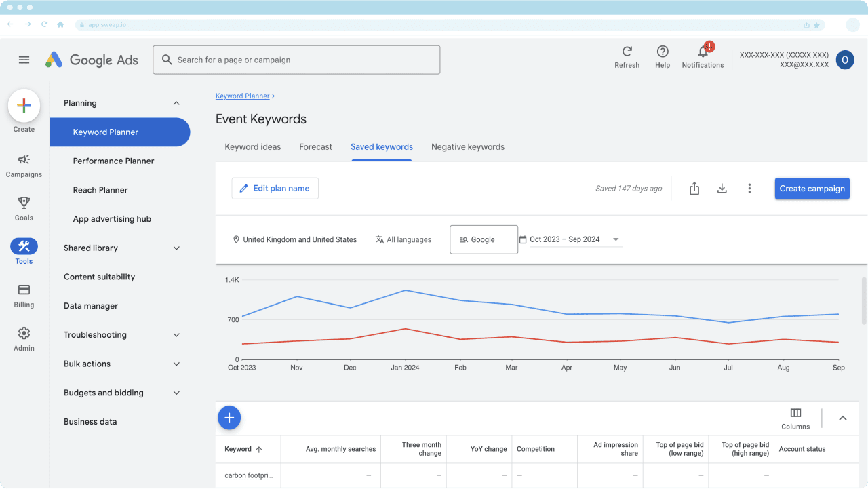
Task: Open the three-dot more options menu
Action: click(749, 189)
